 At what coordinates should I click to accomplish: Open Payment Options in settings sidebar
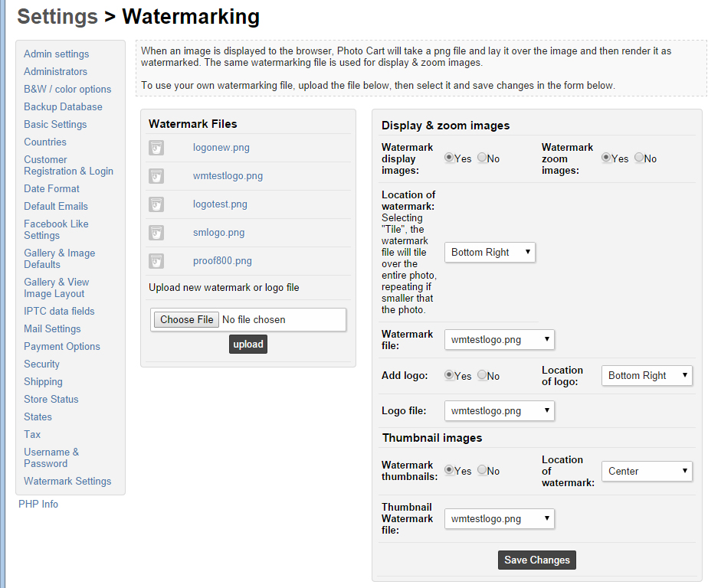(x=62, y=347)
